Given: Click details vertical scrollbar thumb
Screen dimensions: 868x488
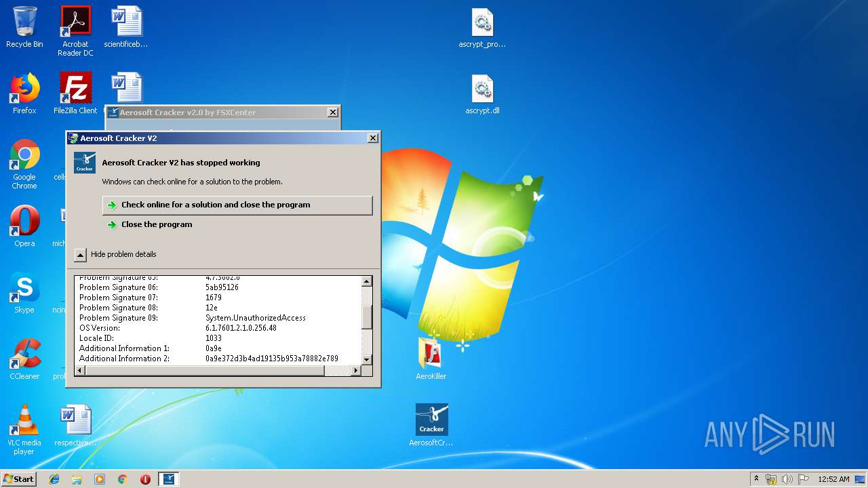Looking at the screenshot, I should coord(367,317).
